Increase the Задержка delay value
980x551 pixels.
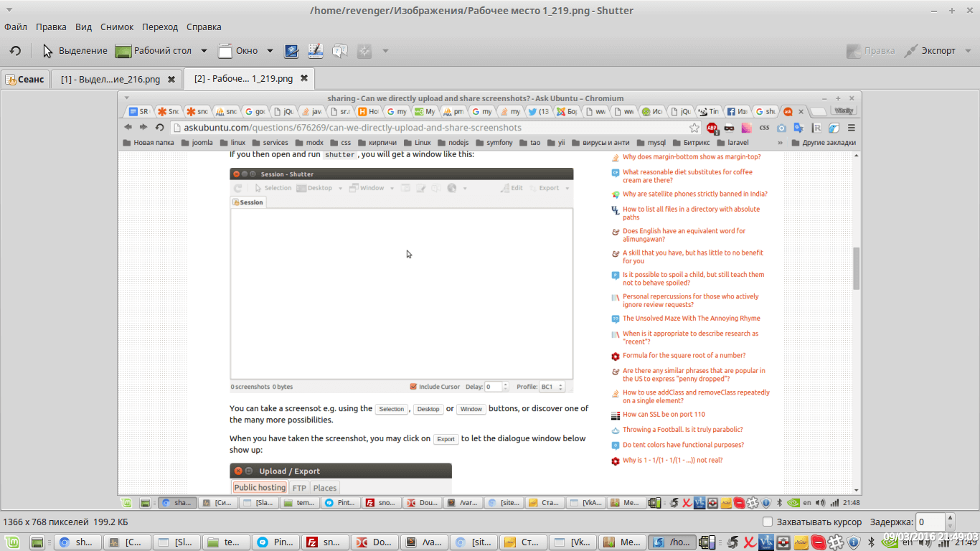click(x=951, y=518)
